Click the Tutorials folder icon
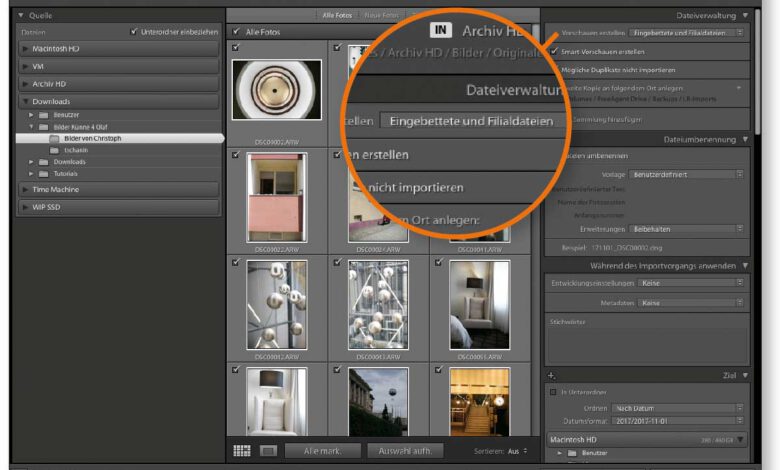 (x=45, y=173)
